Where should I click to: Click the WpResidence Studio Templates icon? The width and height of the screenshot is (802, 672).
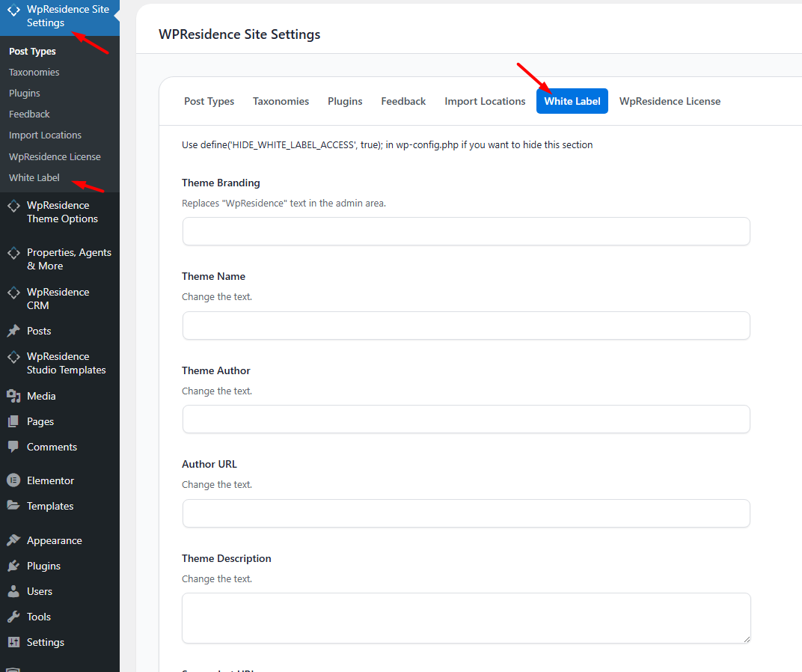(13, 357)
